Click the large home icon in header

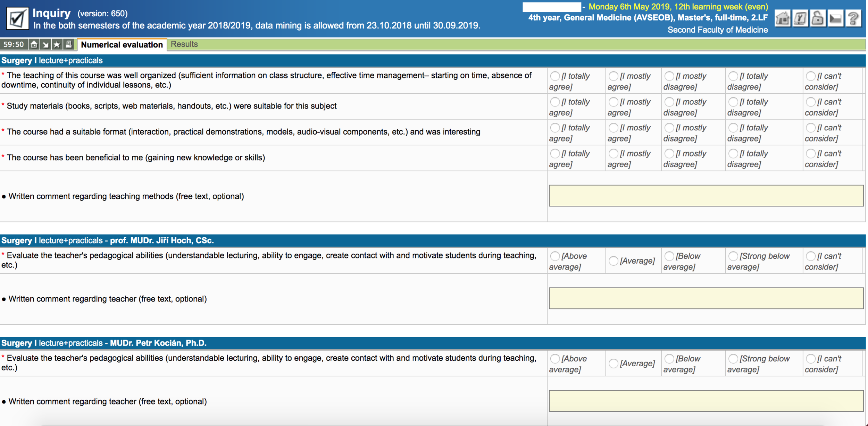(782, 18)
